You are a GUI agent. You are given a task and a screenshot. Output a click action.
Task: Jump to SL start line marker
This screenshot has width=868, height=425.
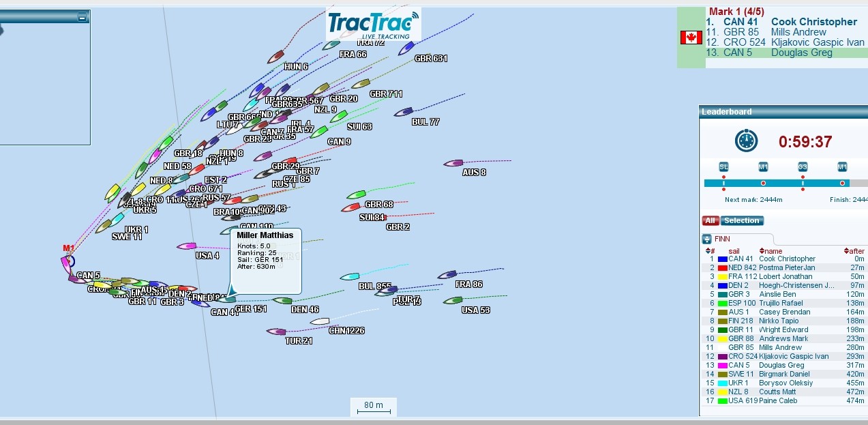point(723,166)
